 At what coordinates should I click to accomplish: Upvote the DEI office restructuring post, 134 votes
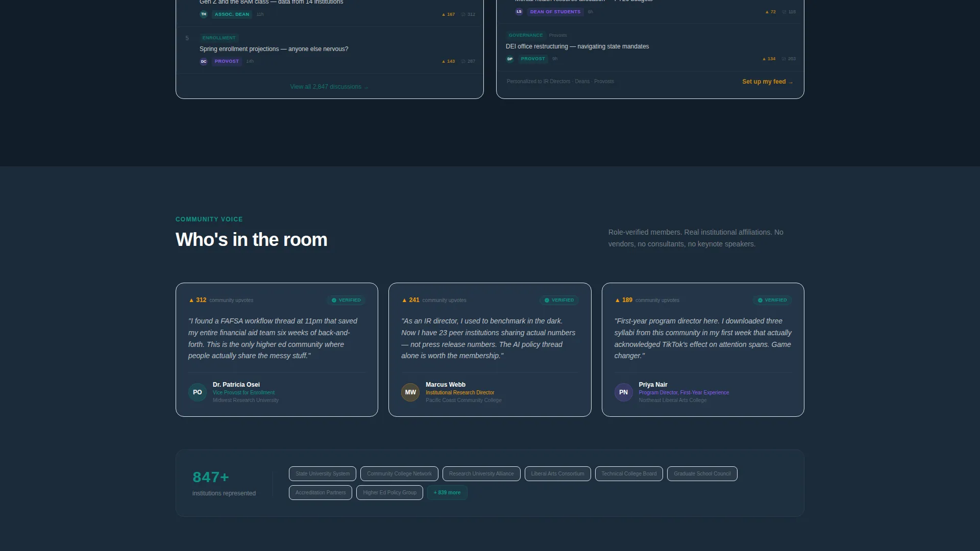click(769, 59)
